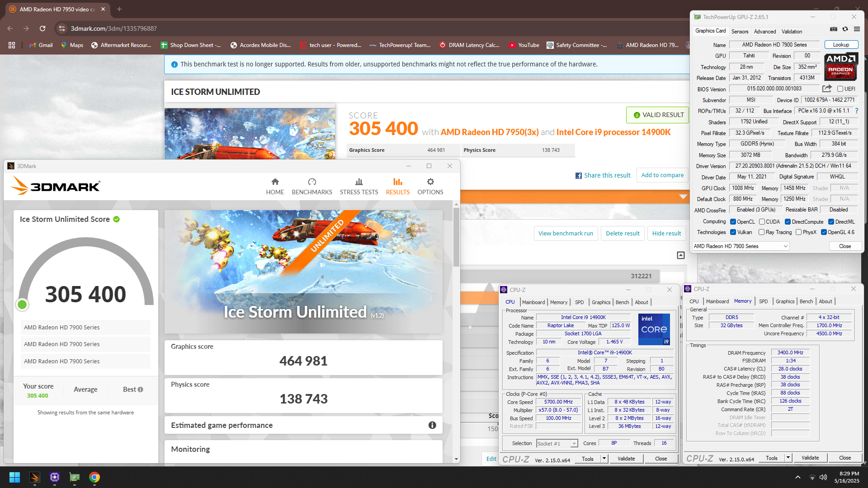Toggle the Vulkan checkbox

(x=733, y=232)
